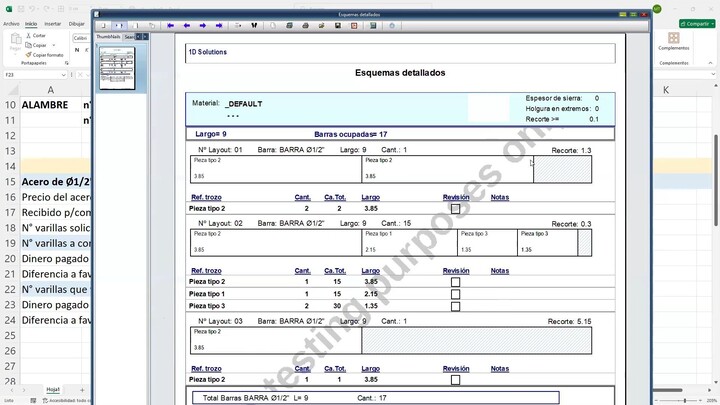Adjust the Excel zoom slider

click(x=685, y=400)
